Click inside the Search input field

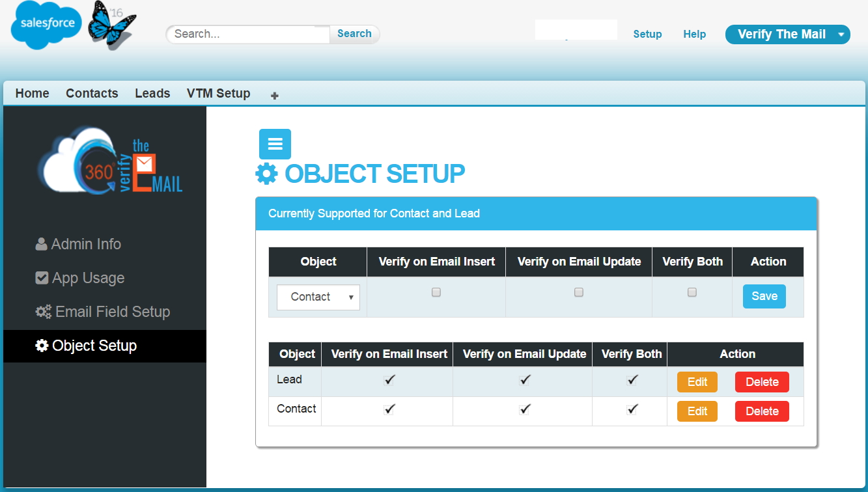point(249,34)
